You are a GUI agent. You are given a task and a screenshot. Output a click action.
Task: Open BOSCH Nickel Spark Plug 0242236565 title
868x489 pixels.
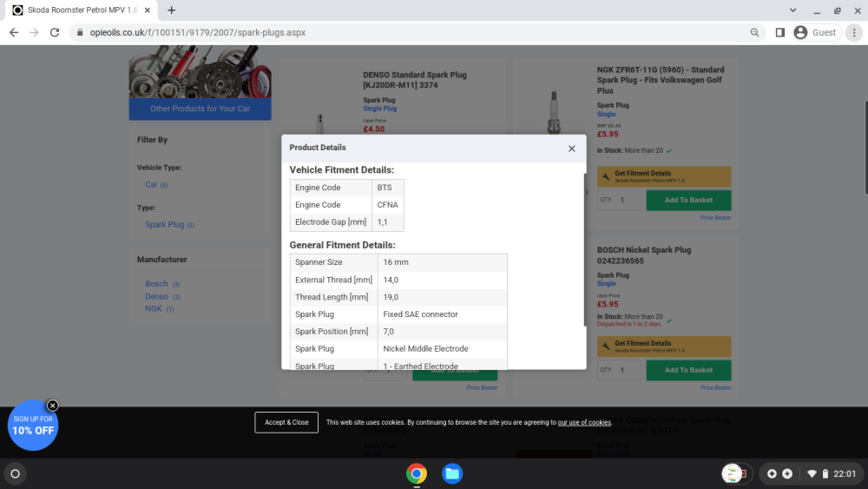click(x=644, y=255)
